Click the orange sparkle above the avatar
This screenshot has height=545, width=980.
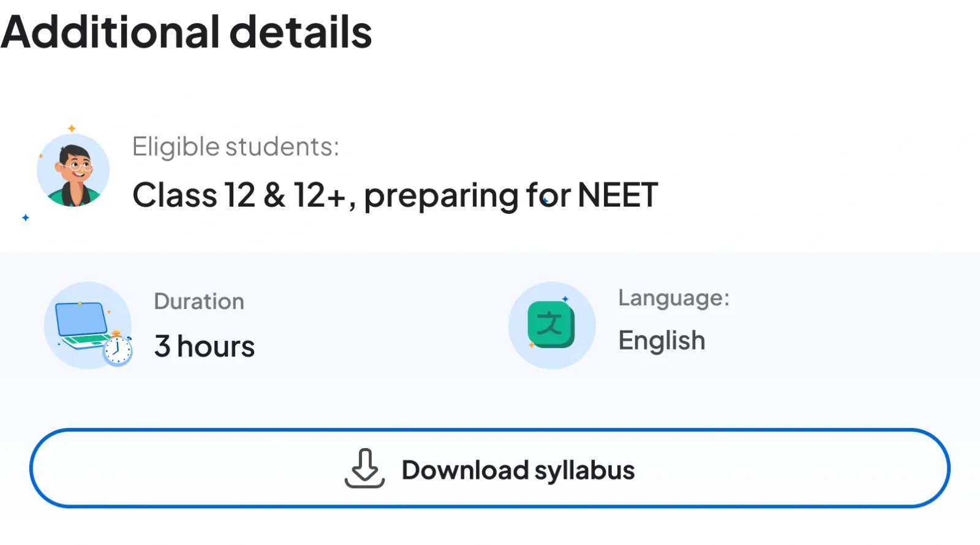(72, 128)
